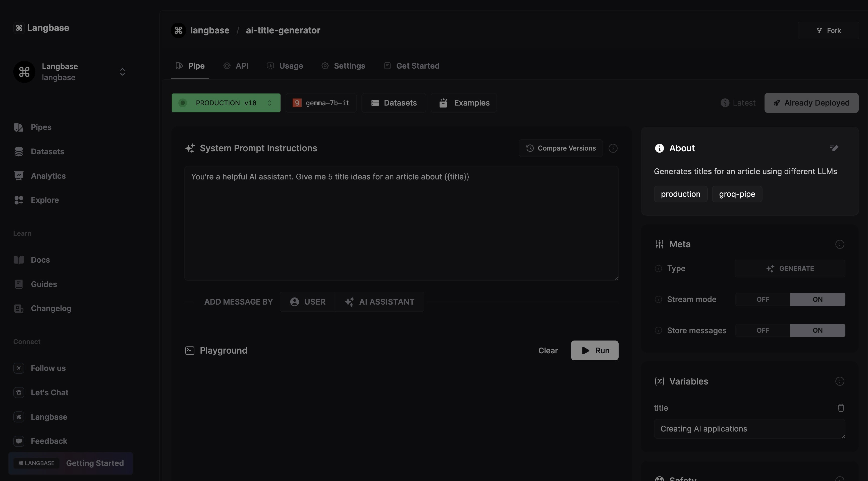Expand the Langbase account switcher

pos(122,72)
